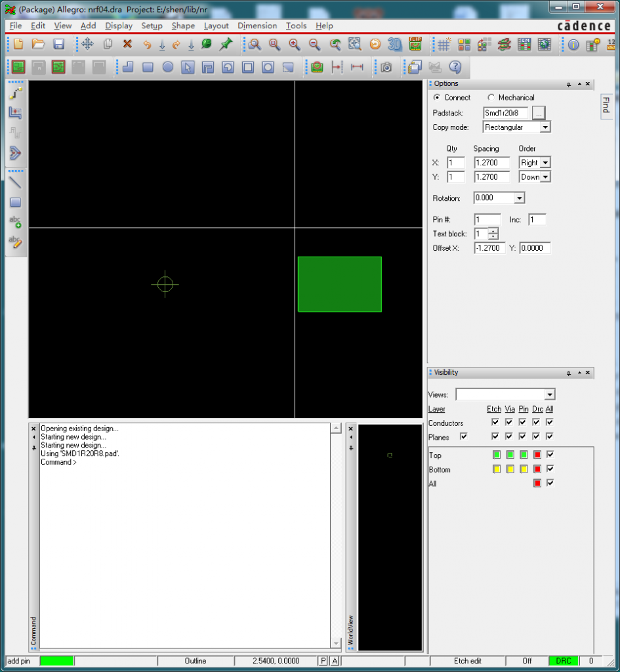Open the Setup menu
Screen dimensions: 620x672
click(x=152, y=26)
